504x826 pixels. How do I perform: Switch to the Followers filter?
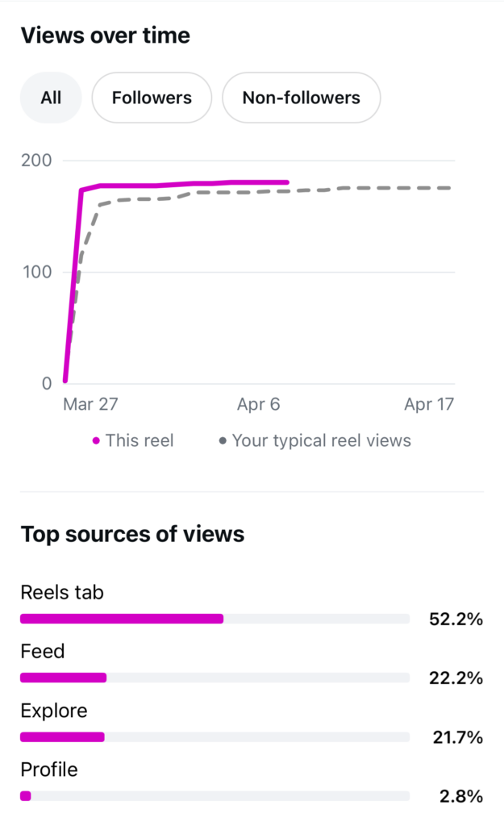point(152,97)
